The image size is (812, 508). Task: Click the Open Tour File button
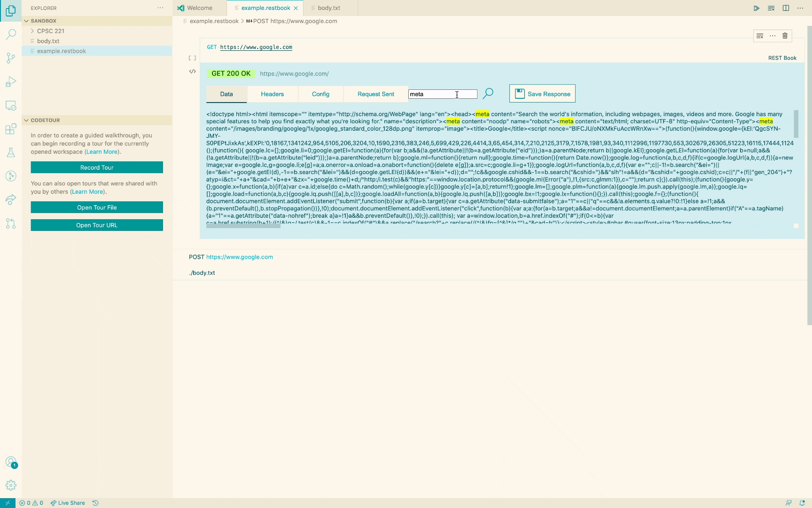click(97, 207)
